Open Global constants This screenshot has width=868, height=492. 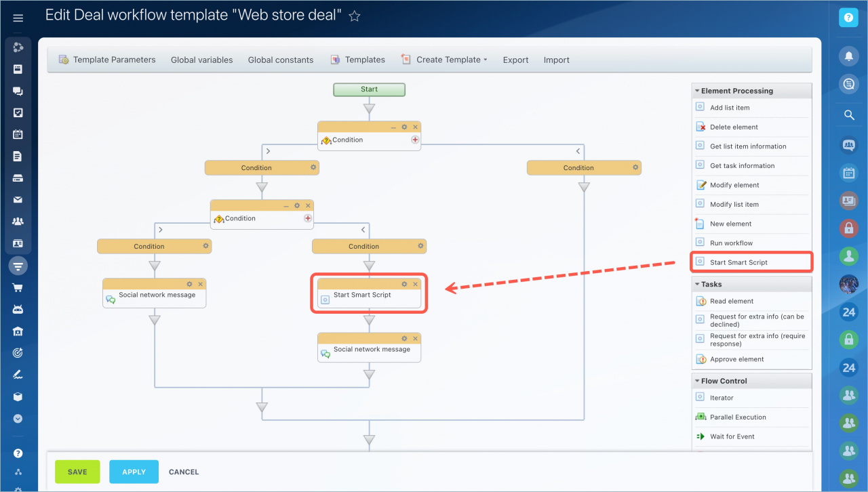click(281, 60)
